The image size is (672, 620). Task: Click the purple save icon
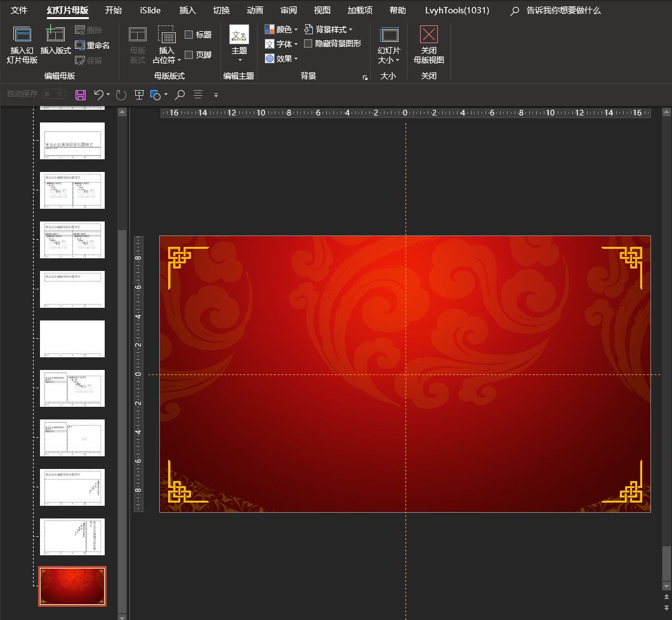81,95
